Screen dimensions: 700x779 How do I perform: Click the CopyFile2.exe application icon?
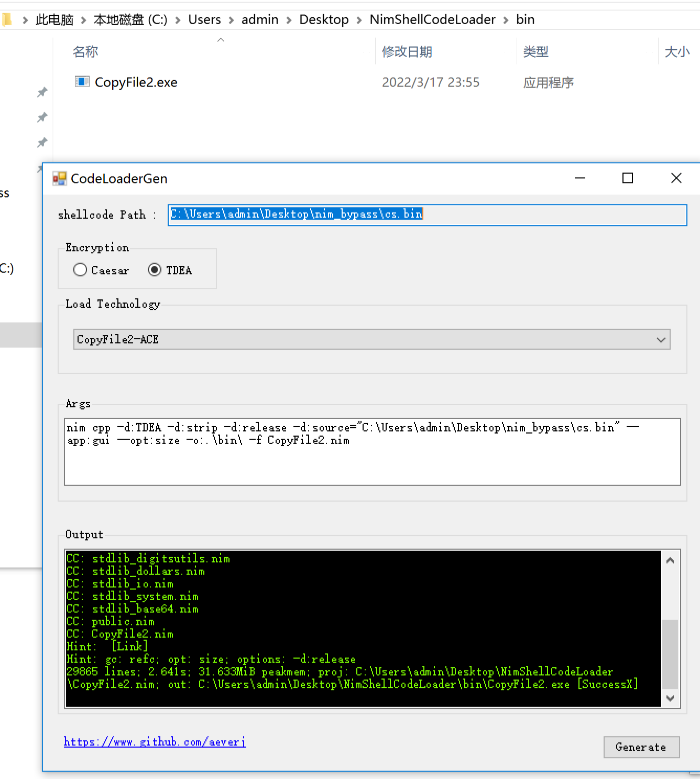pyautogui.click(x=82, y=81)
